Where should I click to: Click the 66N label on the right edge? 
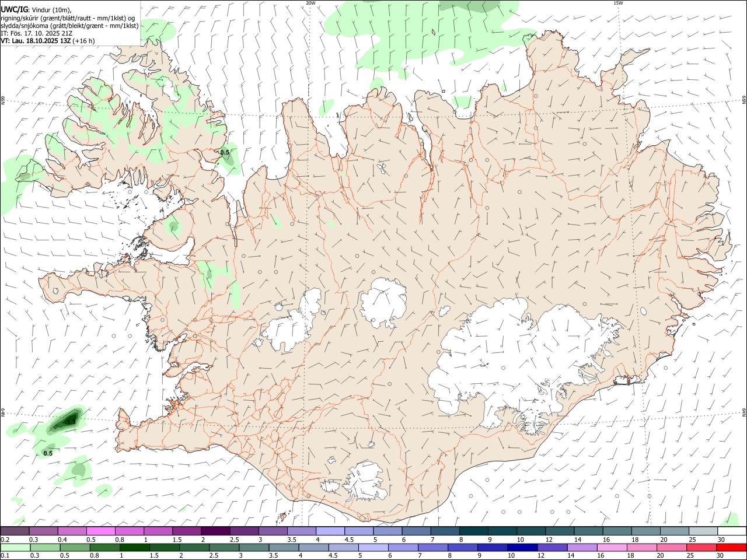pyautogui.click(x=744, y=100)
